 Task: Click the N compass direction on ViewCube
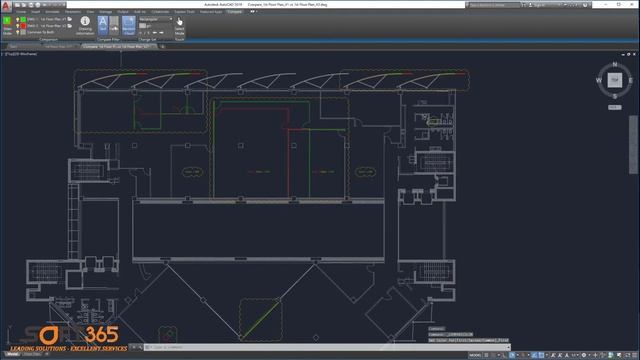[x=615, y=64]
